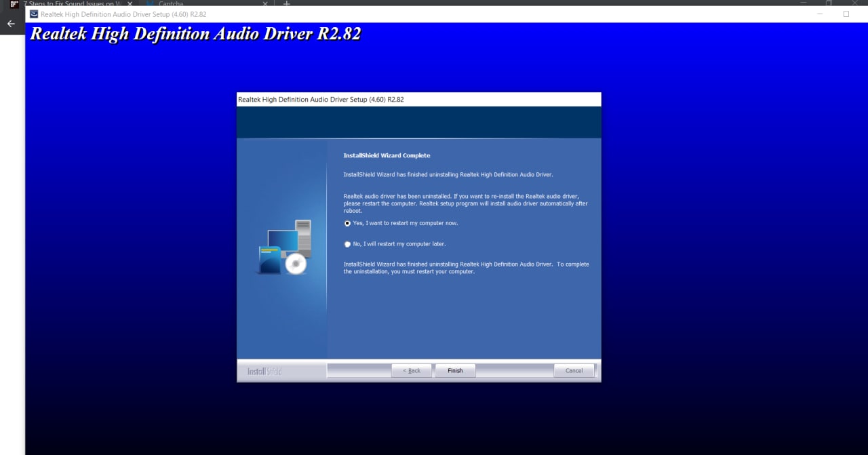868x455 pixels.
Task: Click the 'Realtek High Definition Audio Driver R2.82' banner text
Action: (195, 34)
